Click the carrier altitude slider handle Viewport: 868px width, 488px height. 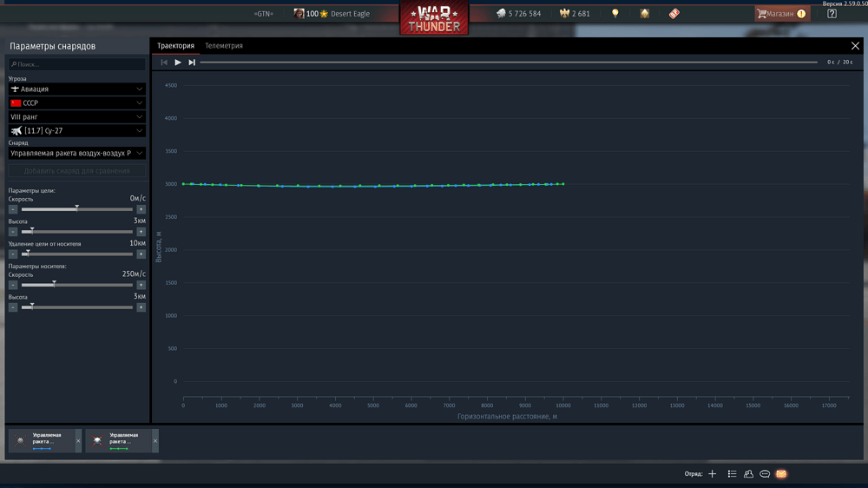(32, 306)
